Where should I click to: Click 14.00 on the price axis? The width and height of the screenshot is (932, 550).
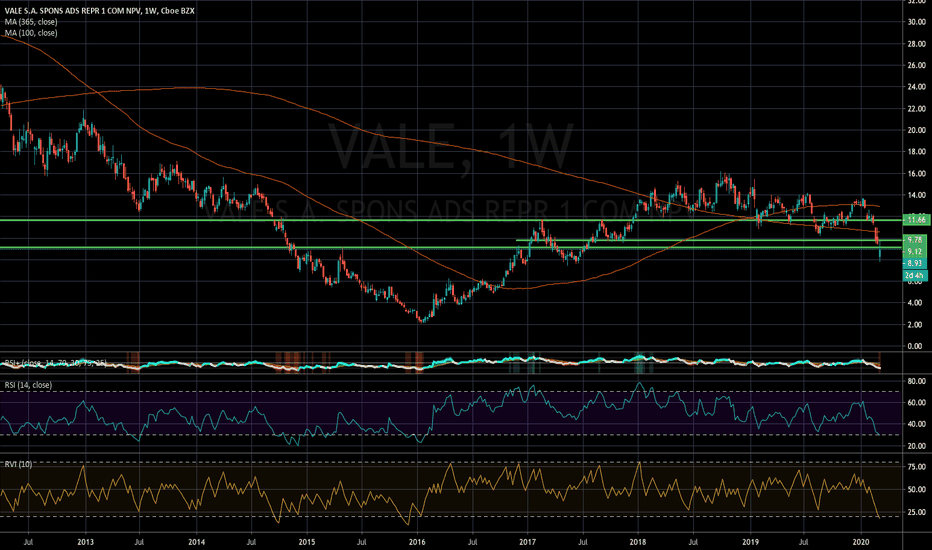(x=917, y=195)
